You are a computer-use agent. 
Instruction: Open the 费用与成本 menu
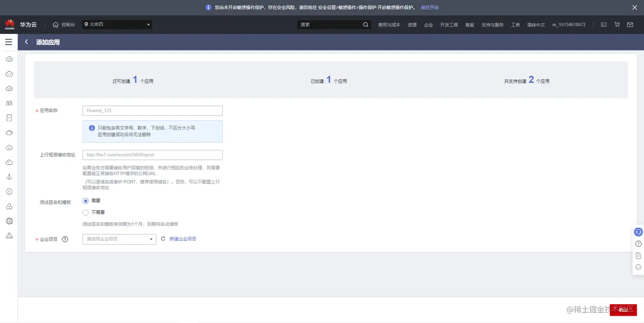point(389,25)
